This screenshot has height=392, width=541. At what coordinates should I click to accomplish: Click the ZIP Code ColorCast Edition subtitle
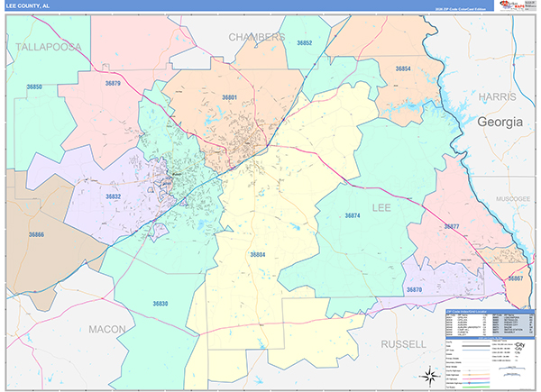(460, 9)
